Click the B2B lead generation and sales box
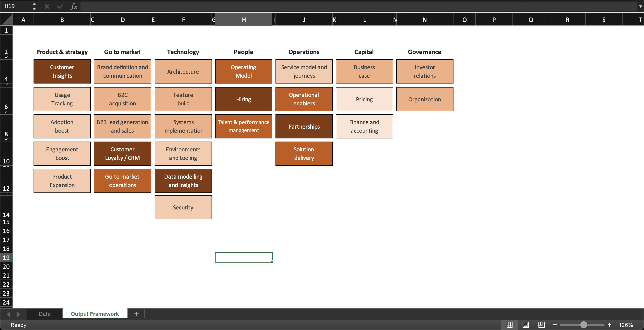Image resolution: width=644 pixels, height=330 pixels. click(123, 126)
